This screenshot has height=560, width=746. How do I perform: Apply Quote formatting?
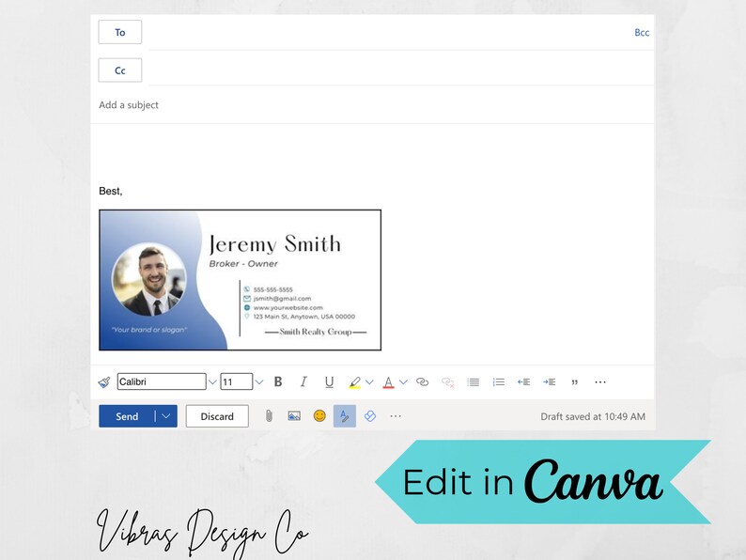click(575, 382)
